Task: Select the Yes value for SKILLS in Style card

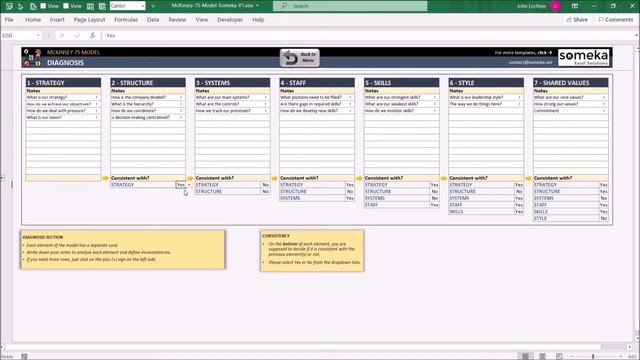Action: [519, 211]
